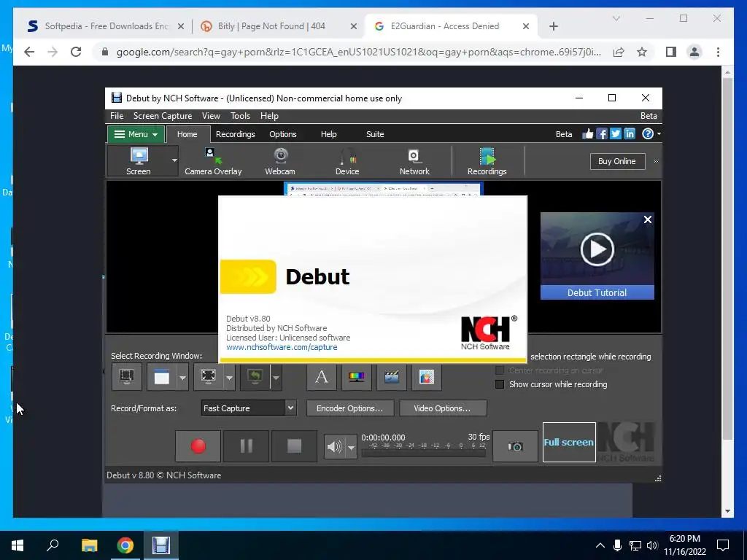Reload the Chrome page
Viewport: 747px width, 560px height.
[x=76, y=52]
